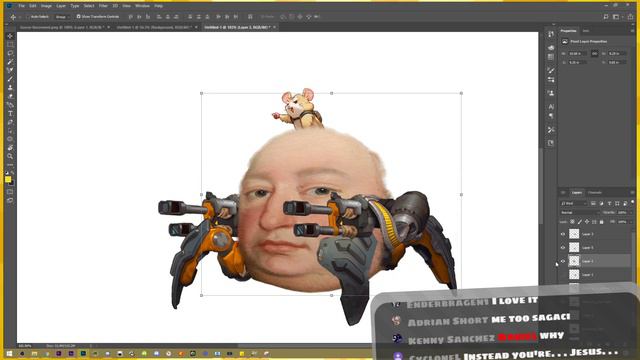Open File Explorer in the taskbar

coord(34,353)
